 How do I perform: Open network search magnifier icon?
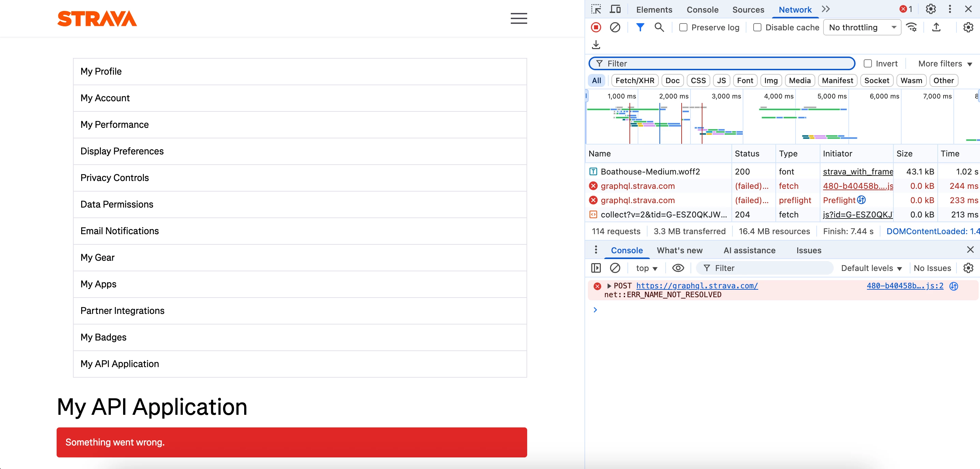pyautogui.click(x=659, y=27)
